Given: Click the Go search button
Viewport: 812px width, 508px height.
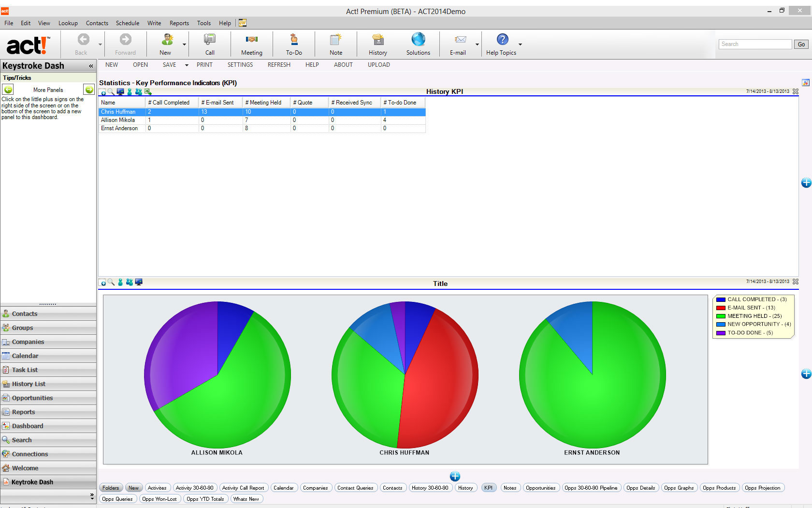Looking at the screenshot, I should click(801, 44).
